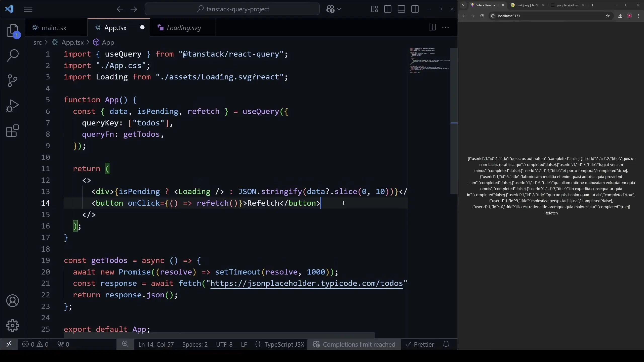Reload the localhost page in browser
Image resolution: width=644 pixels, height=362 pixels.
pos(482,16)
